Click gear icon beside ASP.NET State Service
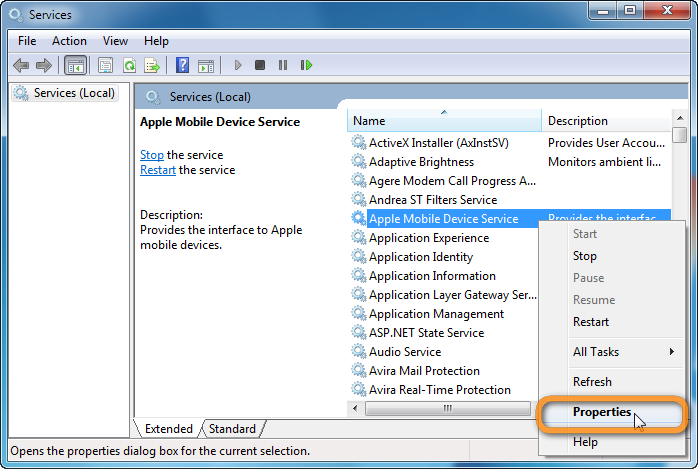Viewport: 698px width, 469px height. pyautogui.click(x=359, y=332)
